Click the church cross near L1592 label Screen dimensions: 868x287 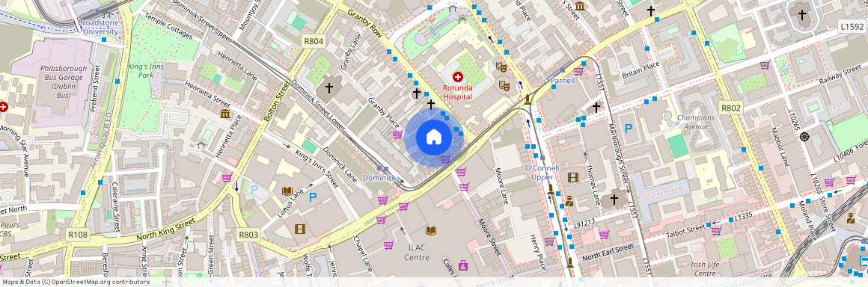[x=801, y=14]
